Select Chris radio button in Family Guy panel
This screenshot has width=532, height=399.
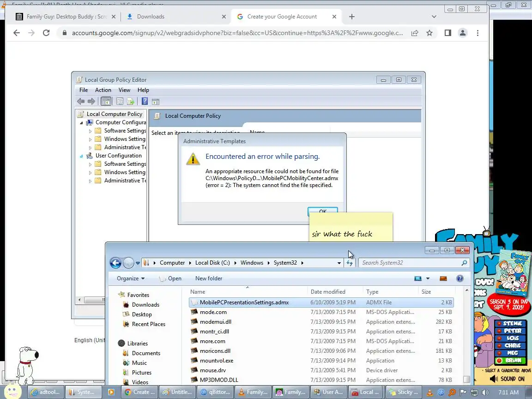click(x=499, y=346)
